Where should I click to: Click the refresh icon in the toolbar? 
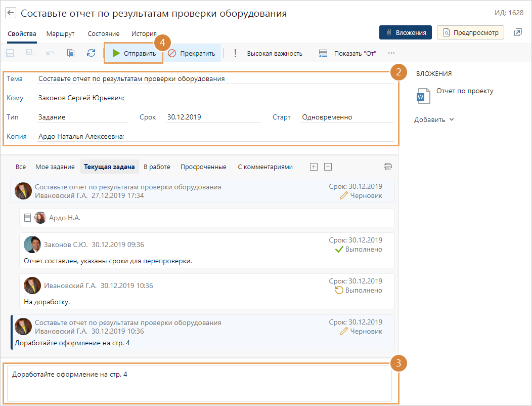[91, 53]
